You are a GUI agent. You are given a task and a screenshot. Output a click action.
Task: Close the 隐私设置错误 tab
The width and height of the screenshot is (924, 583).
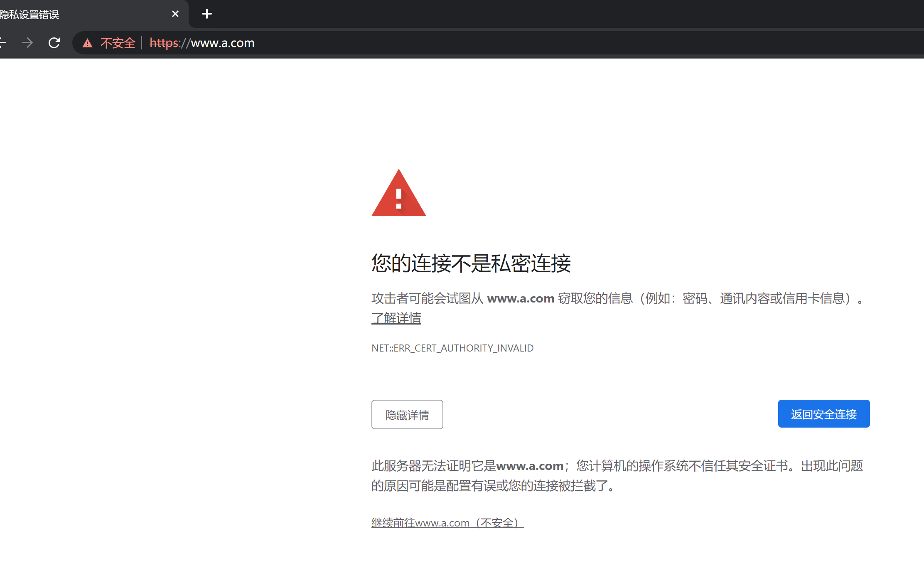[x=175, y=13]
